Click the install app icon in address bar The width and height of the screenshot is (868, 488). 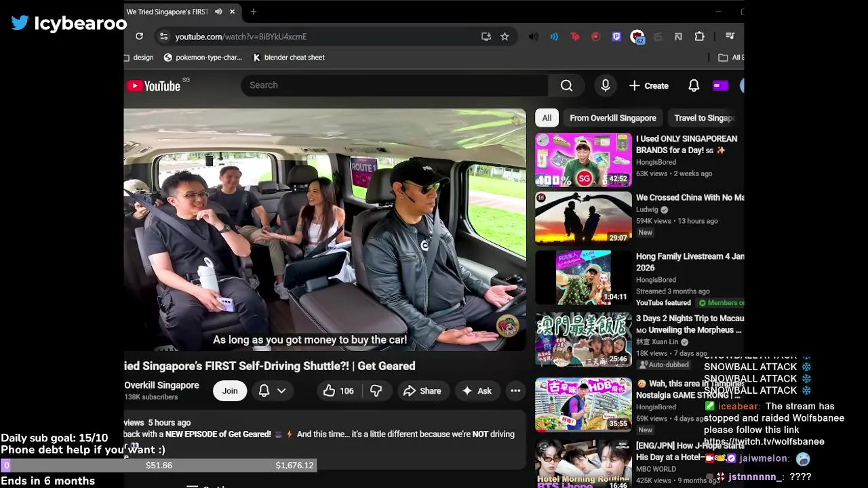(486, 37)
